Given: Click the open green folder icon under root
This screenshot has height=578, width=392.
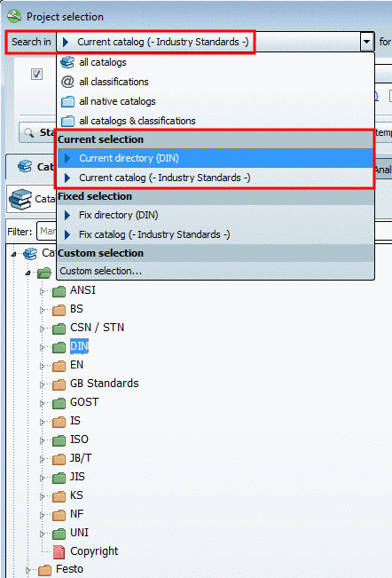Looking at the screenshot, I should (44, 273).
